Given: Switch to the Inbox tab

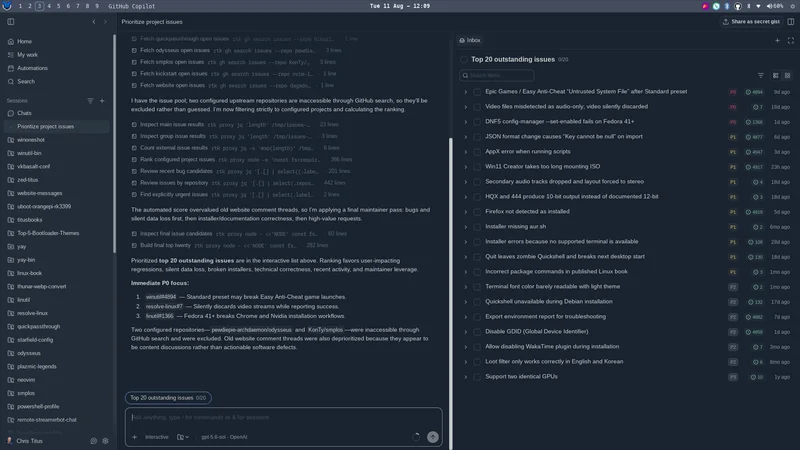Looking at the screenshot, I should pos(470,40).
